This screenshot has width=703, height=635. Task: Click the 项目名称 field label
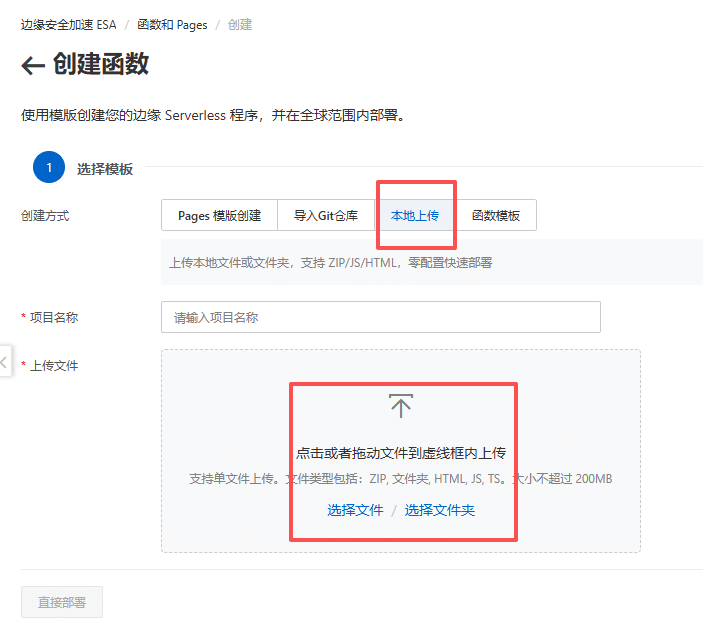[54, 318]
